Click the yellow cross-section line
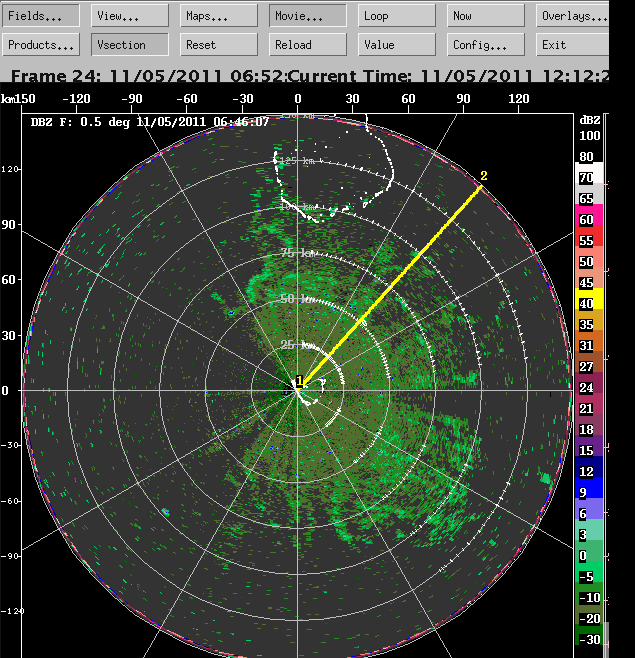This screenshot has width=635, height=658. [390, 287]
